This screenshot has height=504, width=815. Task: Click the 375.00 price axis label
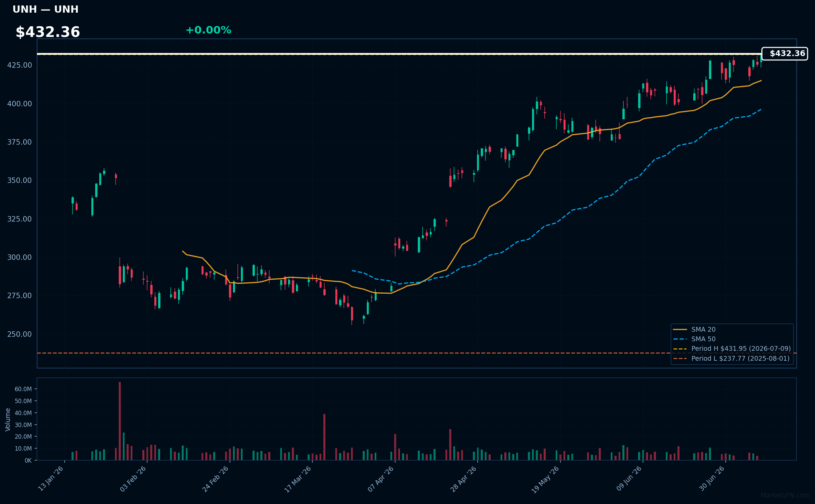20,142
